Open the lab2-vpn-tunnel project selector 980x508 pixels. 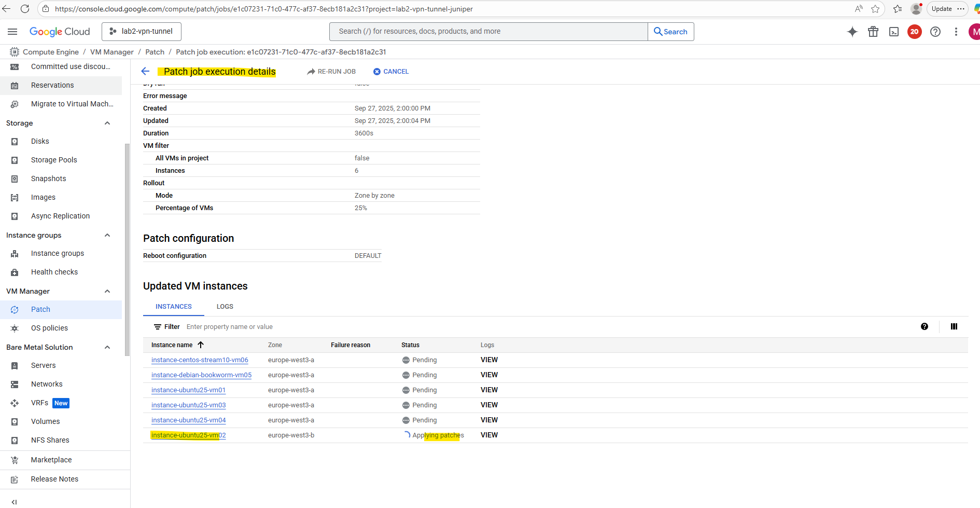[x=142, y=32]
